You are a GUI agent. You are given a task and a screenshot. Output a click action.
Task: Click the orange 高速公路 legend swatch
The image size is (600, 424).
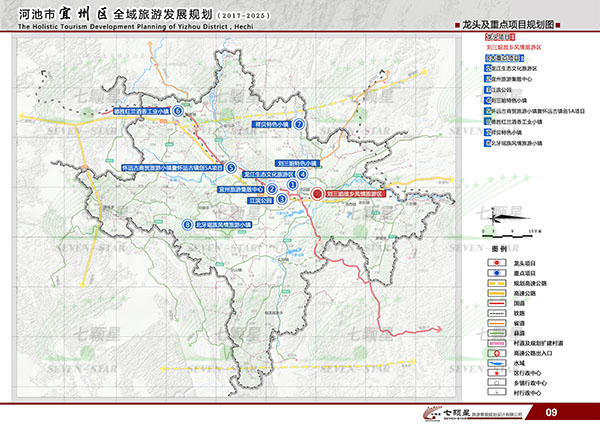pos(499,293)
